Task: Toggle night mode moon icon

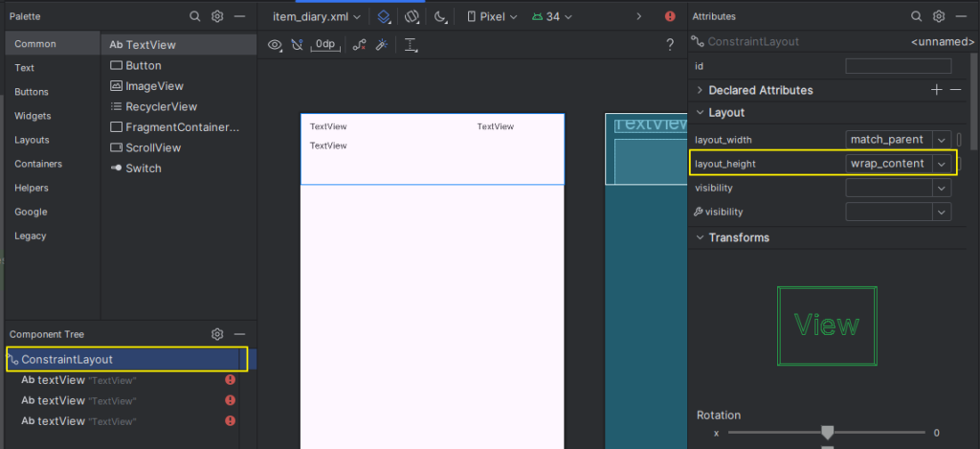Action: pyautogui.click(x=440, y=17)
